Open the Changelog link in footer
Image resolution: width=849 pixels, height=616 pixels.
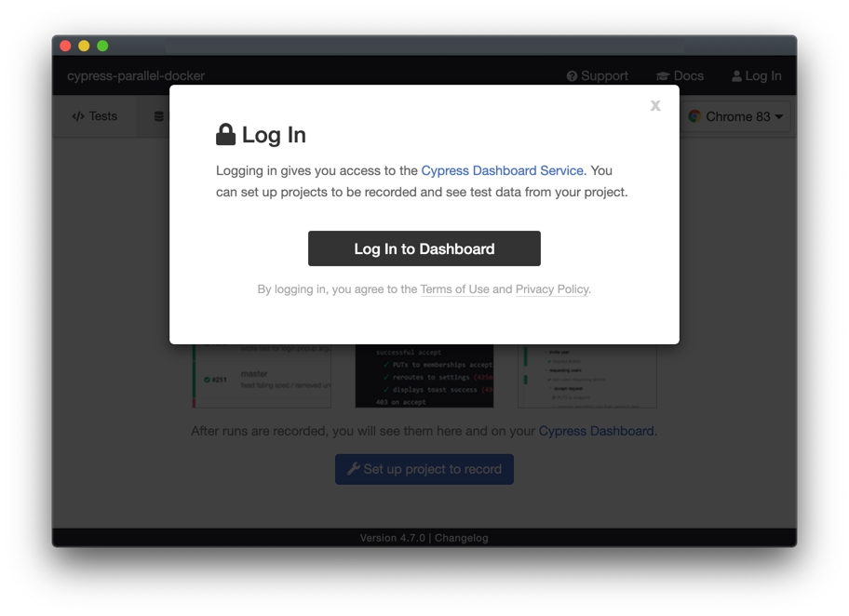pyautogui.click(x=462, y=538)
